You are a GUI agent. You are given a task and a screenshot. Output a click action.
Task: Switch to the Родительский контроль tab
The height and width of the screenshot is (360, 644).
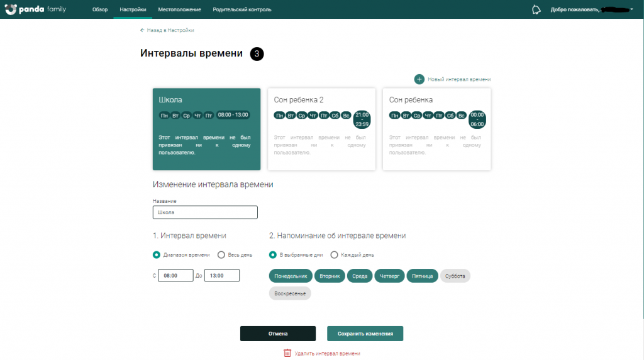click(242, 9)
